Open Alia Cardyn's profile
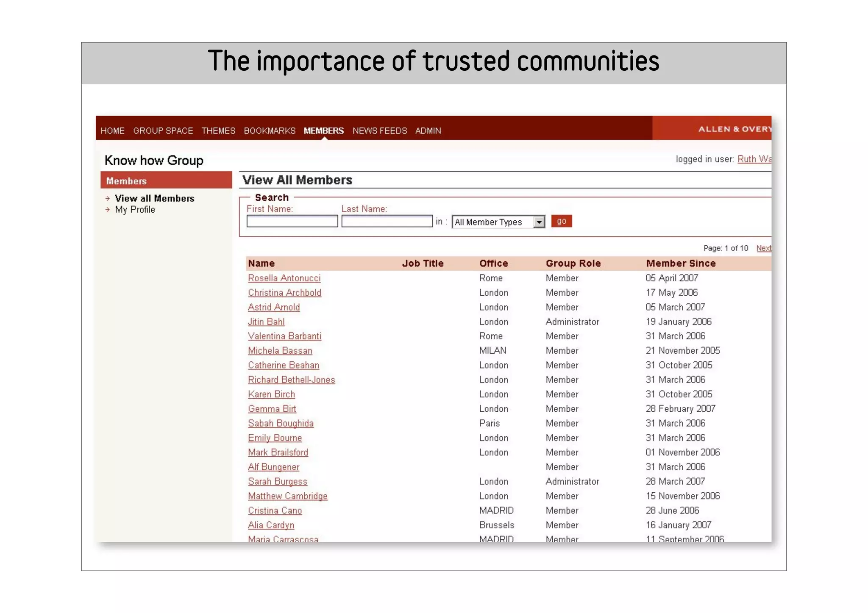 click(x=271, y=525)
